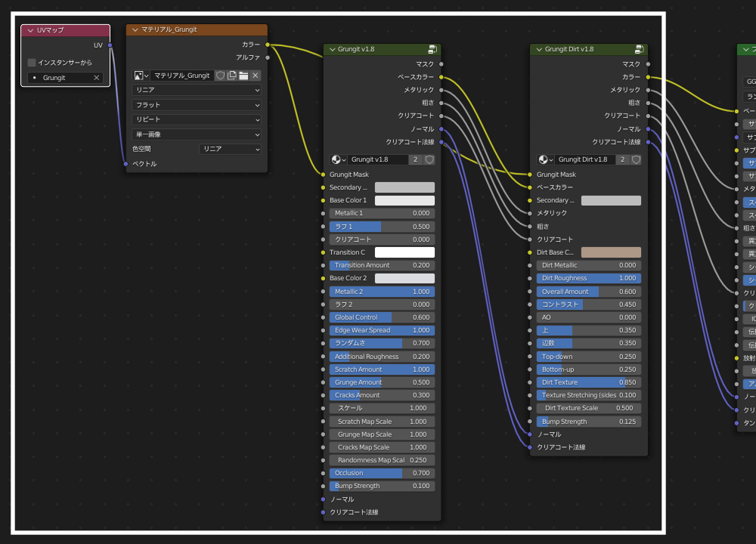Toggle fake user shield on Grungit v1.8 group
The height and width of the screenshot is (544, 756).
pos(429,159)
